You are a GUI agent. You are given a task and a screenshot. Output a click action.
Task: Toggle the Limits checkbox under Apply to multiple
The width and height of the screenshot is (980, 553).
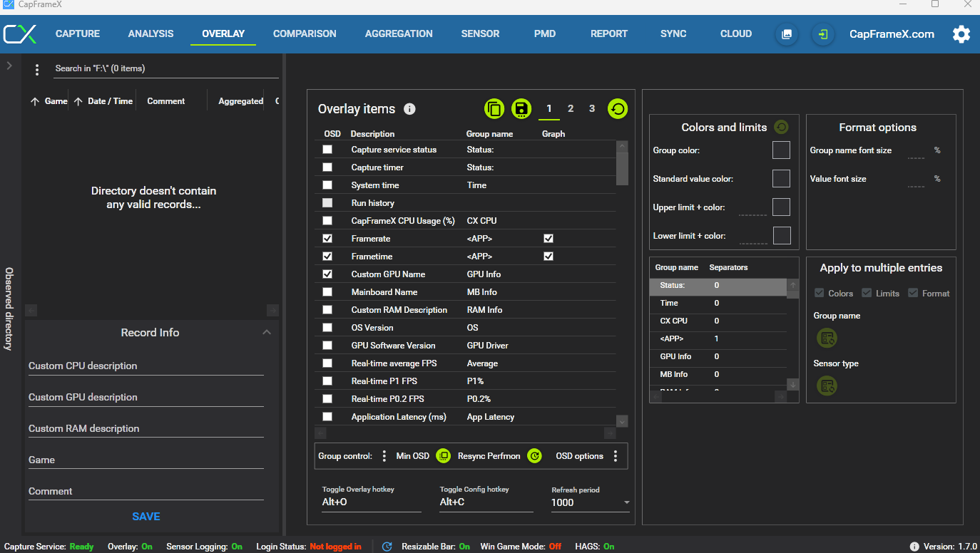tap(867, 293)
